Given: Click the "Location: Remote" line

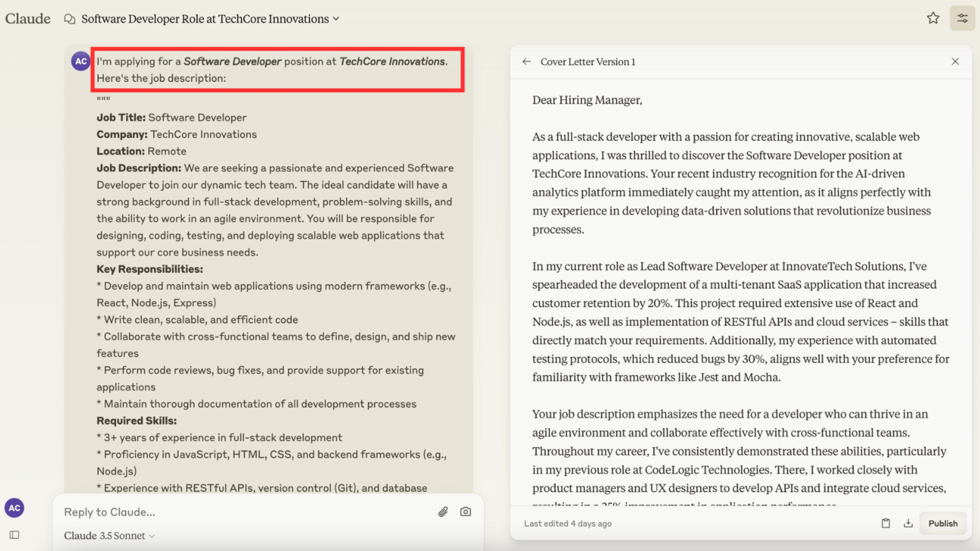Looking at the screenshot, I should click(141, 151).
